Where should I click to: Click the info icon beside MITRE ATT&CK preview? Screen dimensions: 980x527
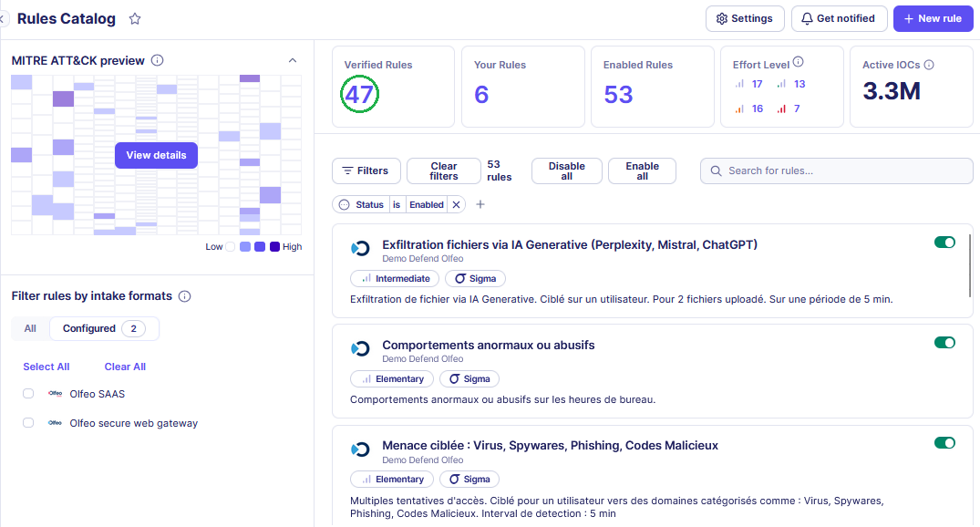[x=157, y=61]
